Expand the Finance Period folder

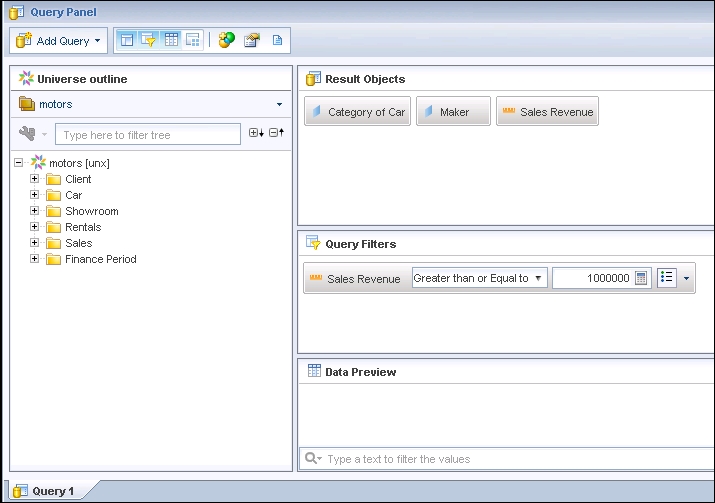[34, 258]
